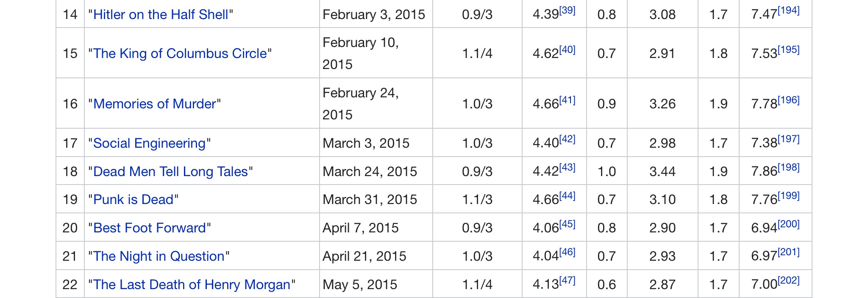Jump to footnote [40]

coord(568,50)
